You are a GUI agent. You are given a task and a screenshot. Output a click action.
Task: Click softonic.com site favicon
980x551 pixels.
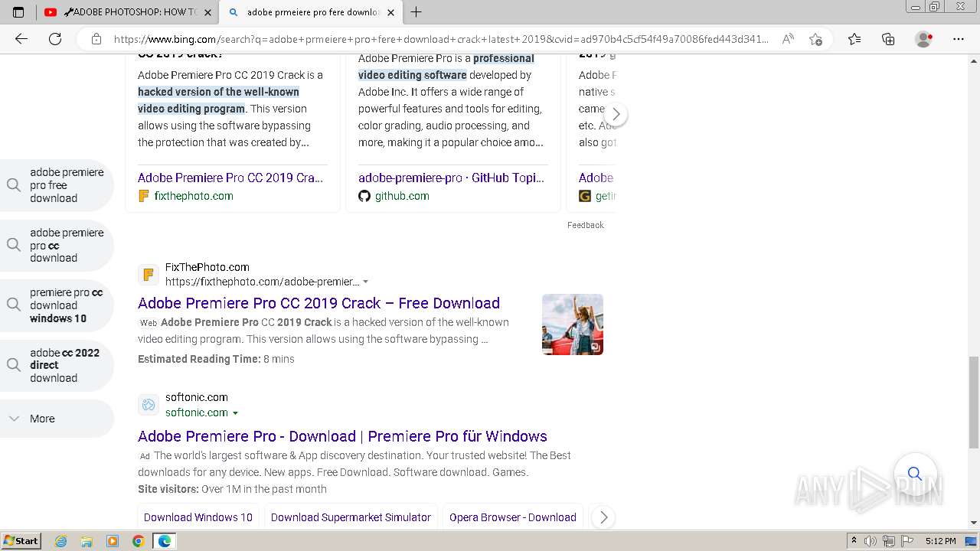(149, 404)
